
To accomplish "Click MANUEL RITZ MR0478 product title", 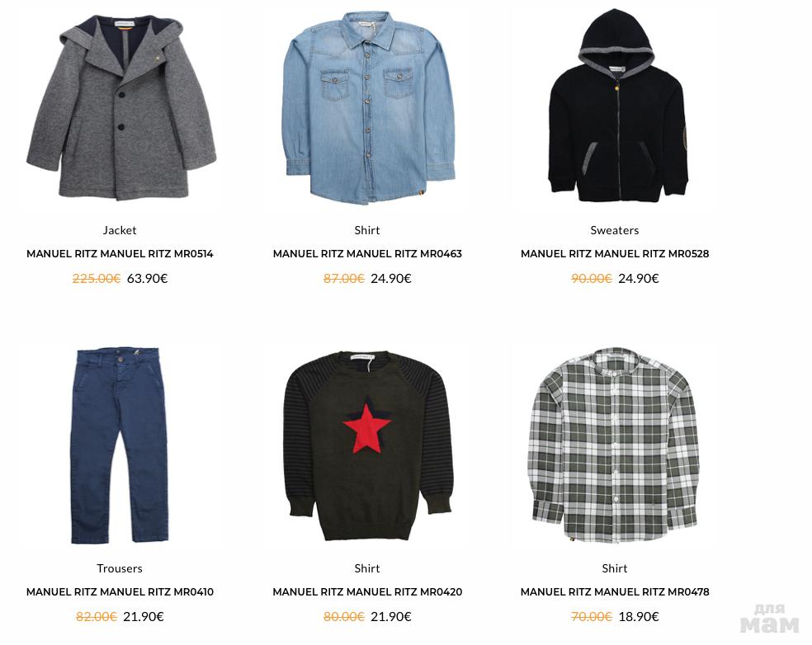I will point(615,591).
